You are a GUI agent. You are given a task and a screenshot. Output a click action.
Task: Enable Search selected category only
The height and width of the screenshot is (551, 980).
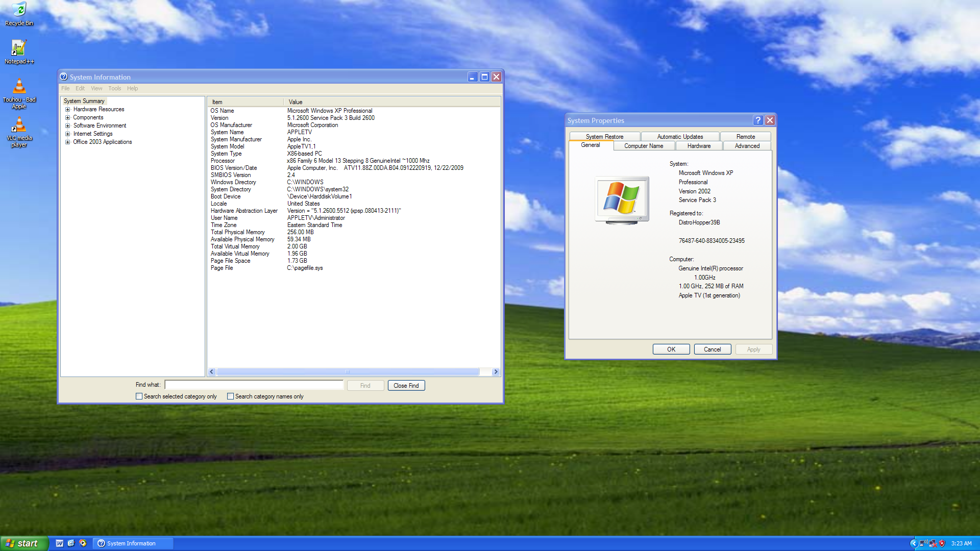[x=139, y=396]
